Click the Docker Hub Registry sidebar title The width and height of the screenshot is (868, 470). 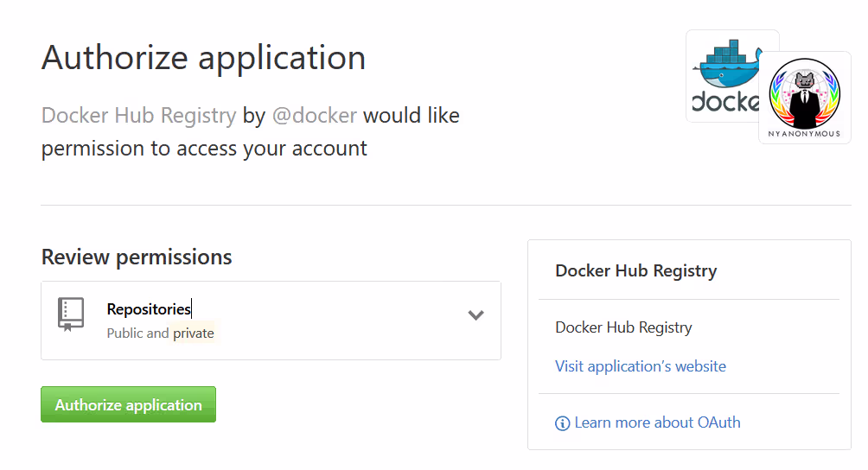pos(635,270)
